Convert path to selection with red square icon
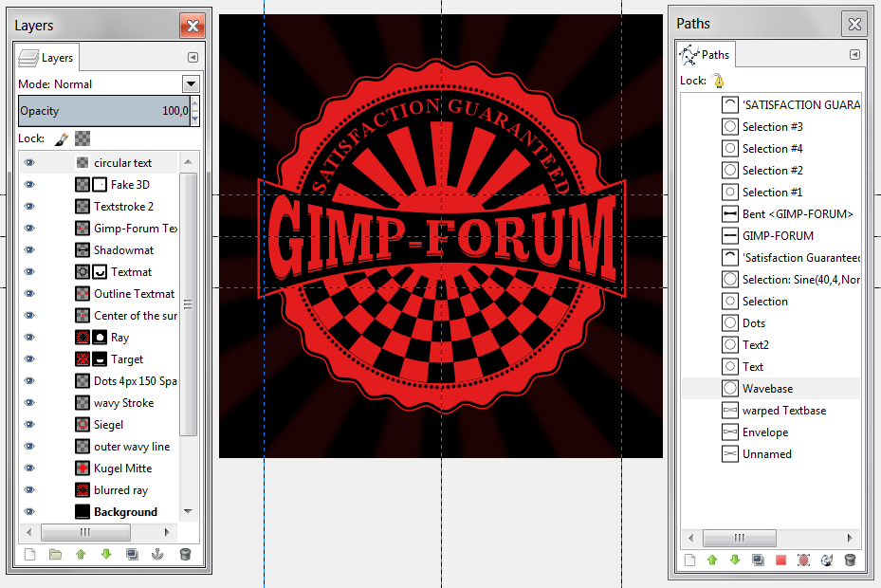881x588 pixels. (781, 560)
